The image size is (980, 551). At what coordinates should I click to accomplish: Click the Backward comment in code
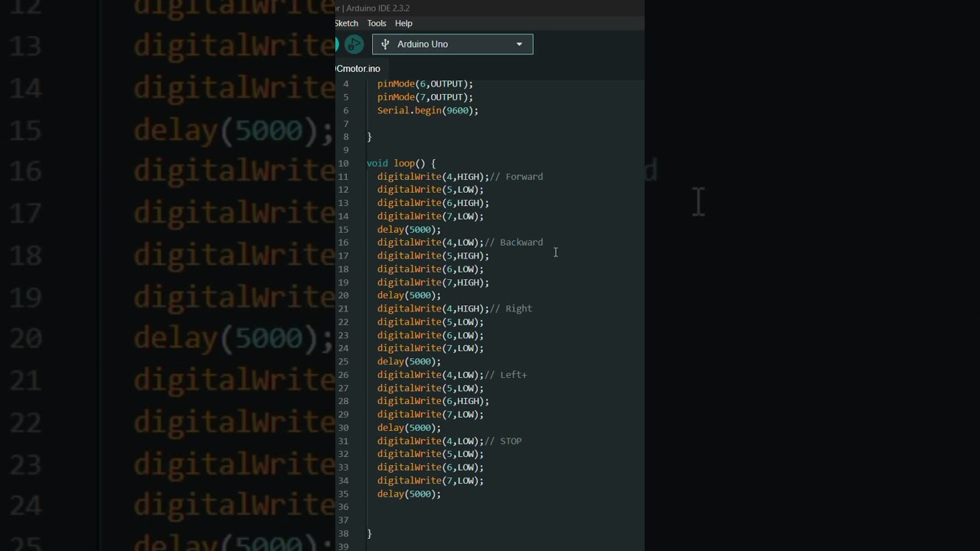coord(521,243)
